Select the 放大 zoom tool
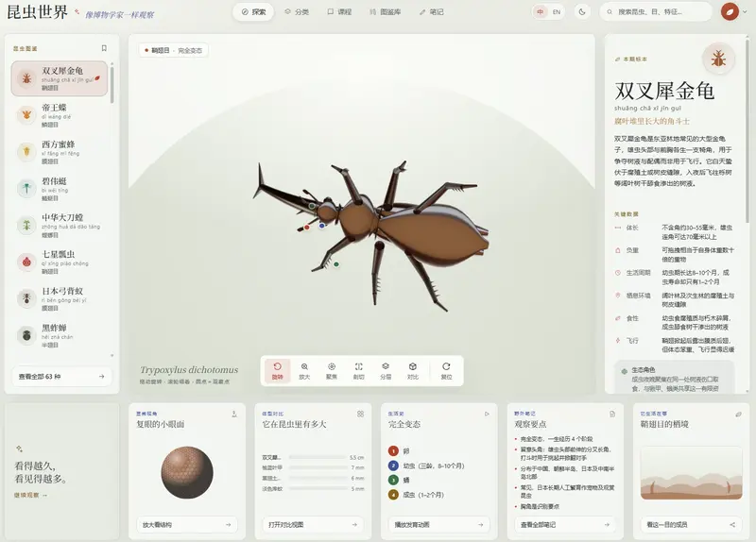The width and height of the screenshot is (756, 542). tap(304, 370)
